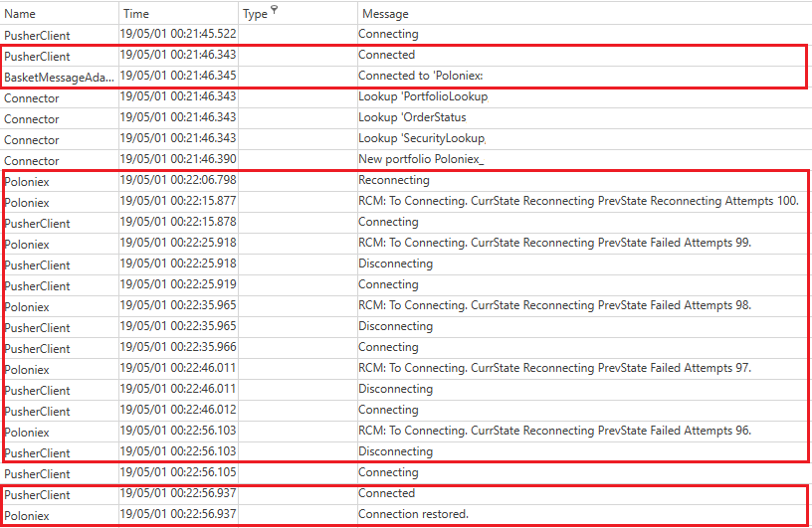The width and height of the screenshot is (812, 528).
Task: Select PusherClient name at 00:22:46.012
Action: [x=37, y=412]
